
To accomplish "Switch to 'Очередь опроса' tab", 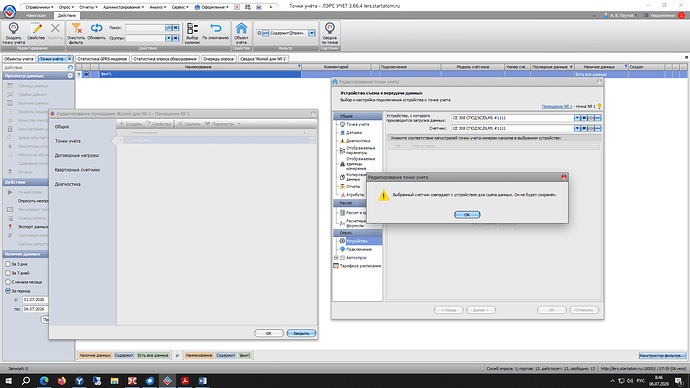I will point(218,59).
